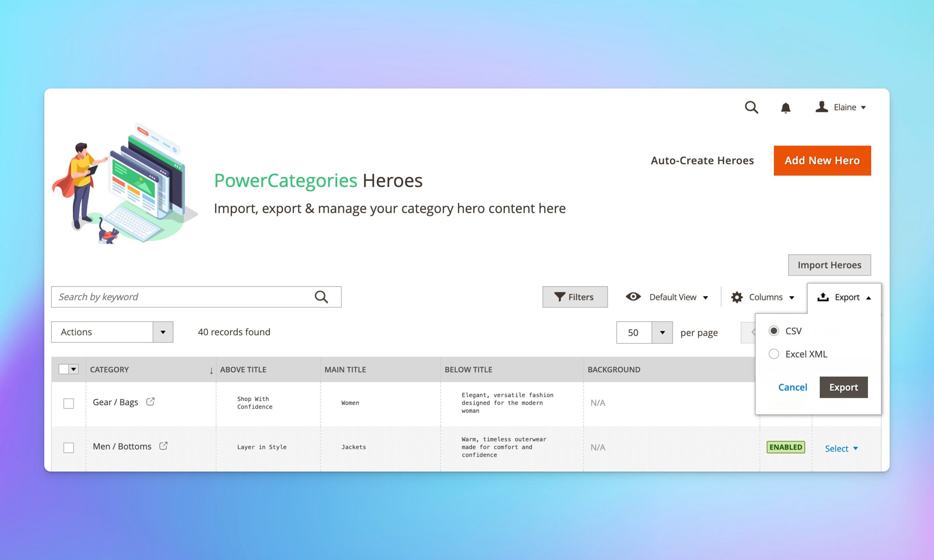Focus the Search by keyword field
This screenshot has width=934, height=560.
tap(181, 297)
